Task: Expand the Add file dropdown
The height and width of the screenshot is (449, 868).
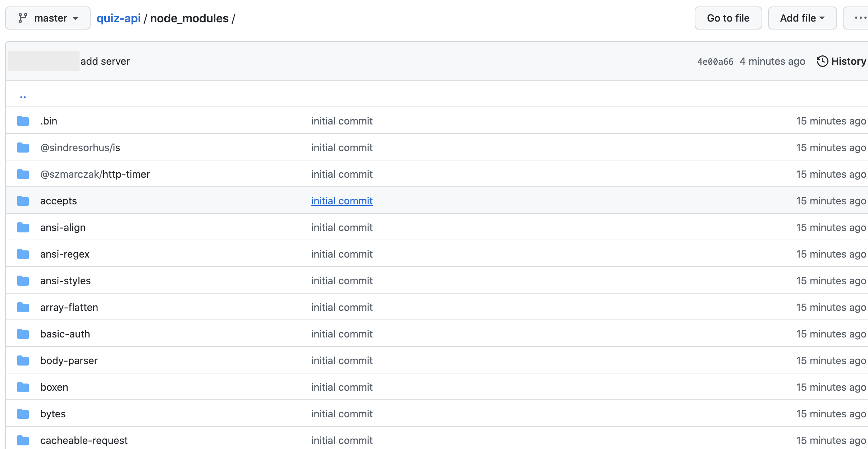Action: point(802,18)
